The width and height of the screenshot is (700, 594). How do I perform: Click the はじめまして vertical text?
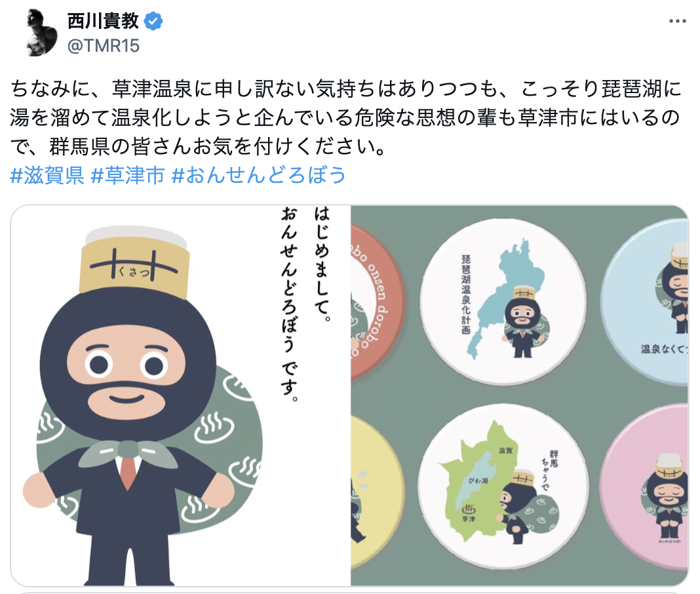coord(322,264)
